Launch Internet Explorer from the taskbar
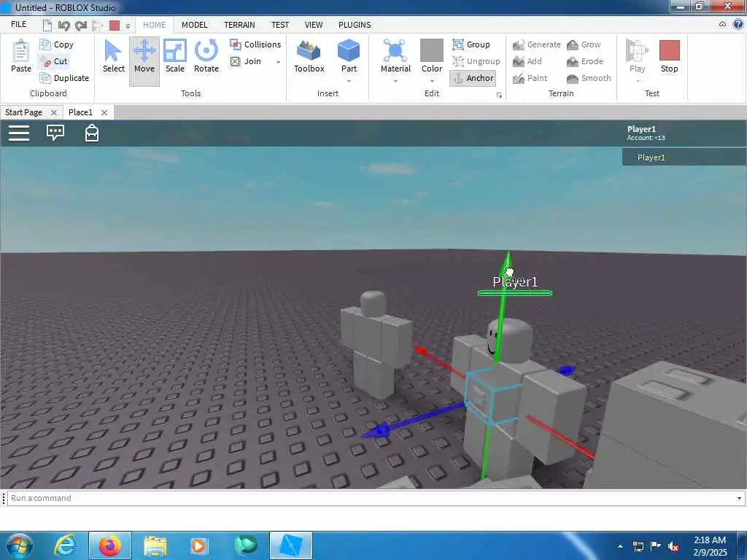Viewport: 747px width, 560px height. 65,545
